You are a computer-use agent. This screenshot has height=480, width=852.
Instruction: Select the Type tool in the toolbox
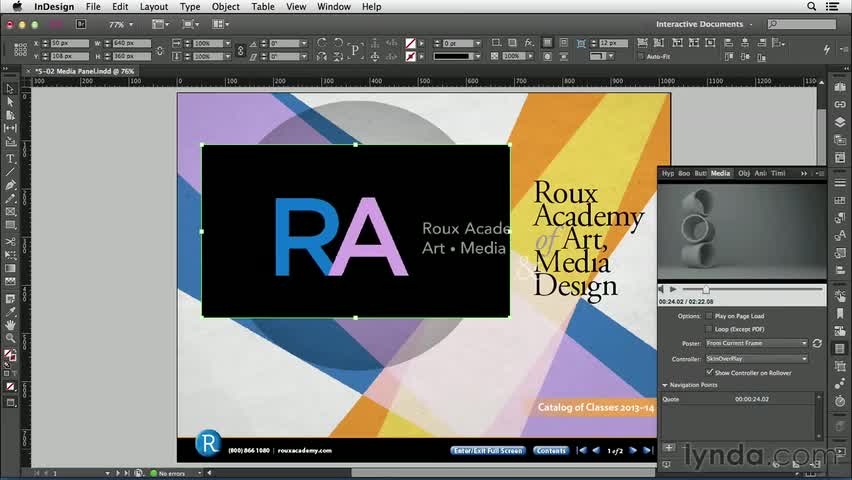coord(10,158)
